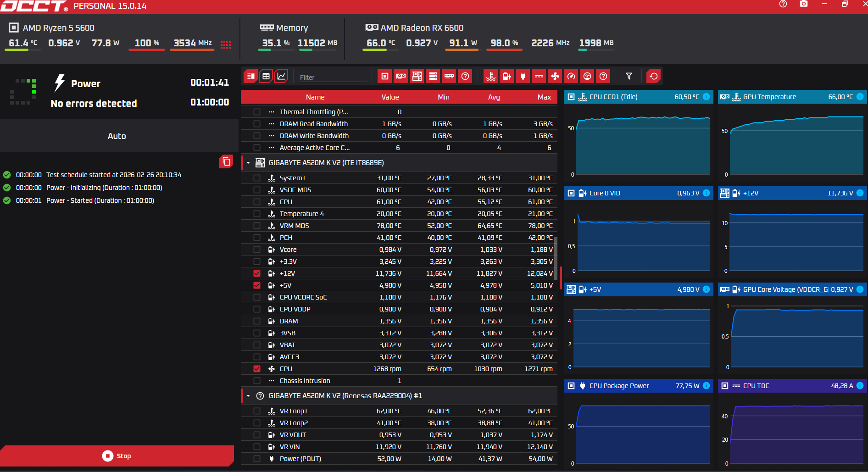
Task: Toggle the usage dial sensor filter icon
Action: click(x=587, y=77)
